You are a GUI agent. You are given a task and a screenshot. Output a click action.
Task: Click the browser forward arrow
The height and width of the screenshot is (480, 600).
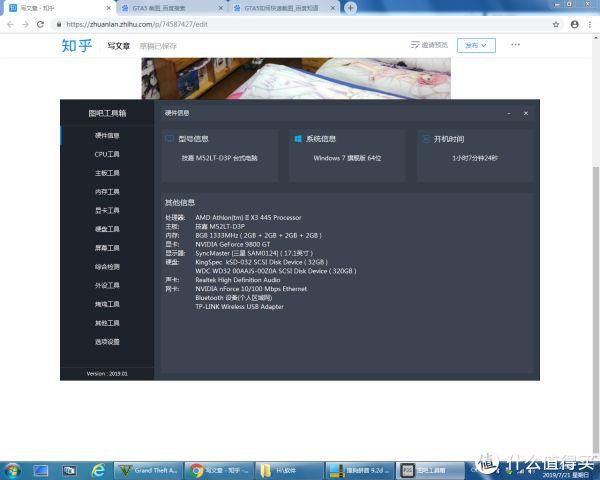pos(25,24)
